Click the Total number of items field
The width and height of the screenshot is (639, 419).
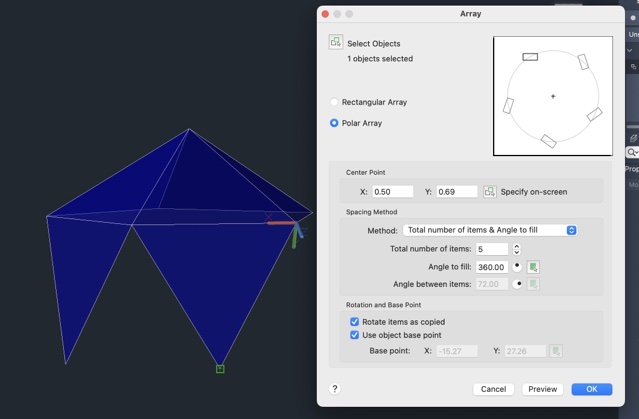[492, 249]
